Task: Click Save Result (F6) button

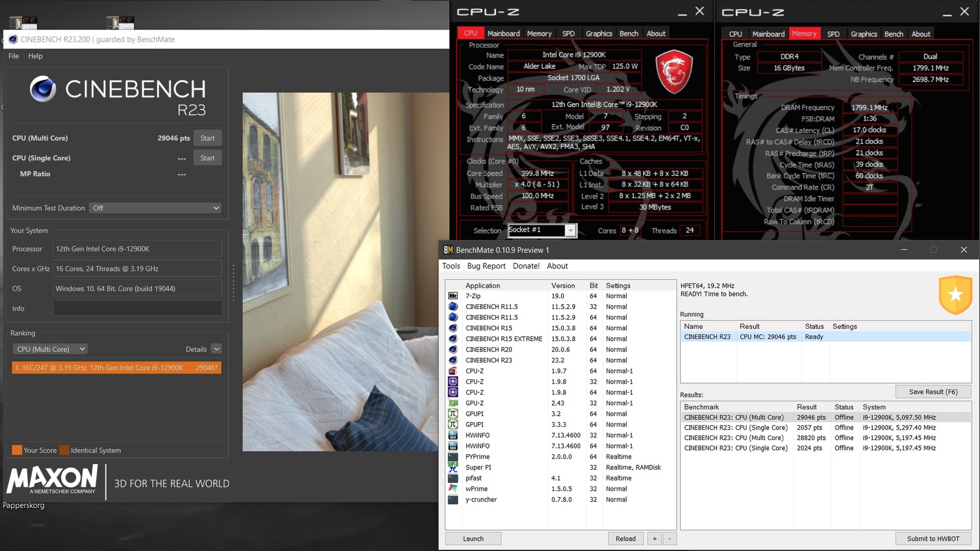Action: [x=933, y=392]
